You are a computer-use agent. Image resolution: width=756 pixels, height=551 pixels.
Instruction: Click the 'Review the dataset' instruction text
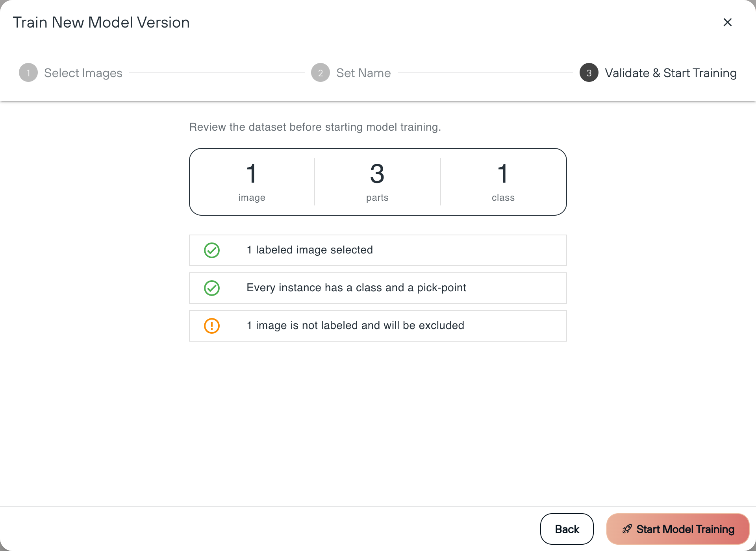pos(315,127)
